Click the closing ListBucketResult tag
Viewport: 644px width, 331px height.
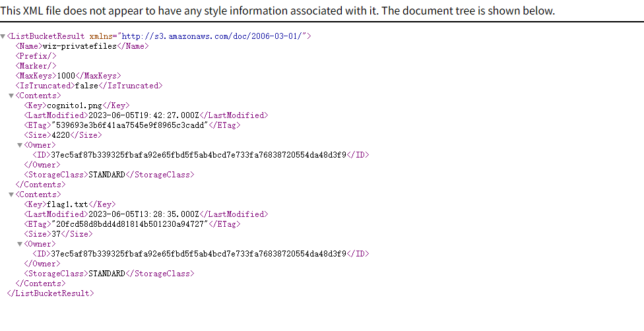click(x=51, y=293)
